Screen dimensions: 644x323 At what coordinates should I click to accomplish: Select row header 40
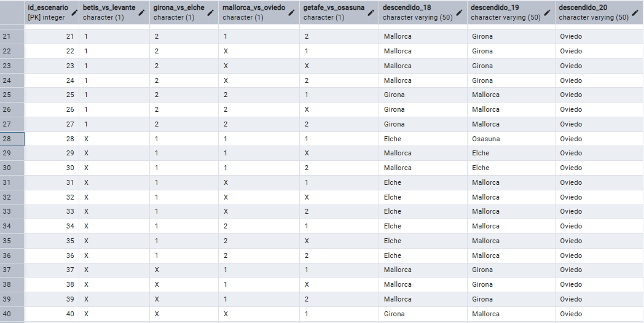(12, 314)
